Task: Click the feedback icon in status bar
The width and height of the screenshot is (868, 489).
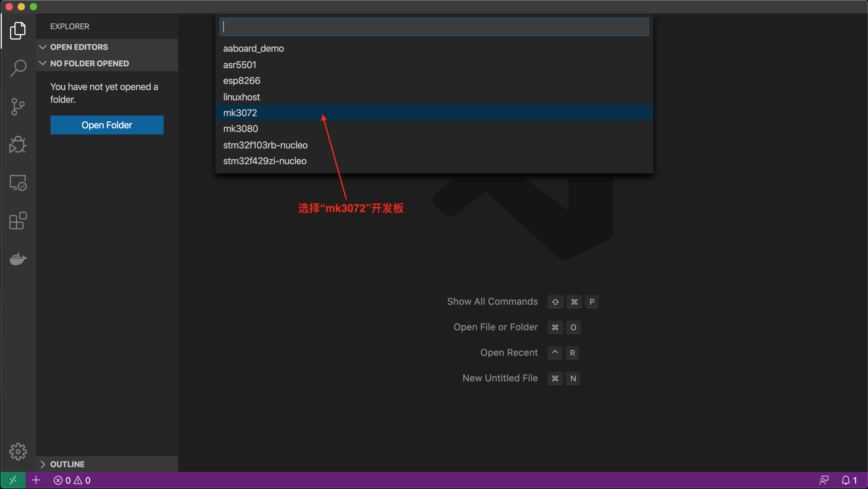Action: tap(824, 480)
